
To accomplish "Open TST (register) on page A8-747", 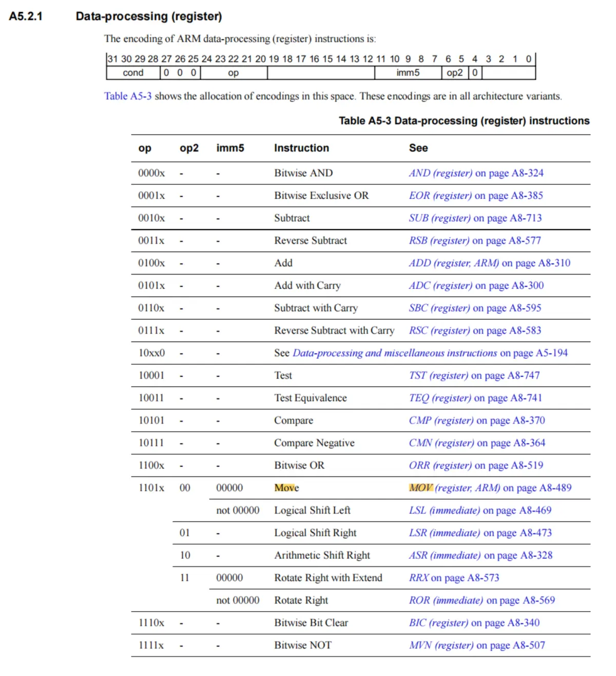I will (474, 376).
